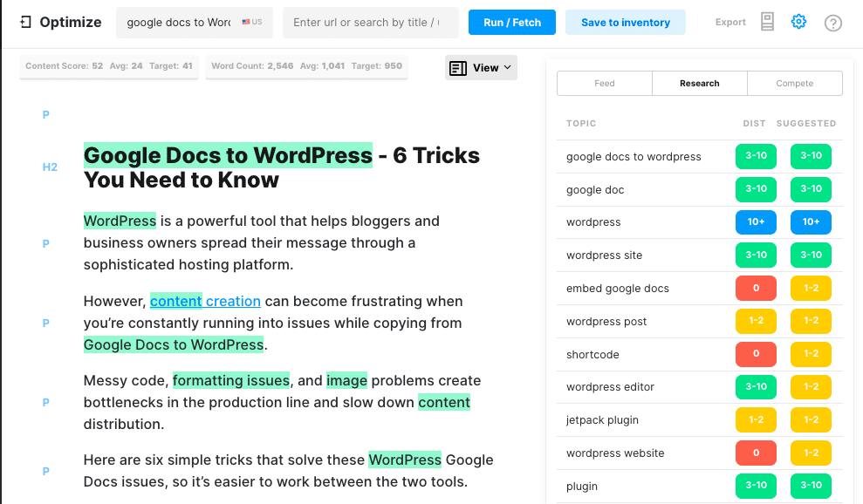This screenshot has height=504, width=863.
Task: Click the Word Count stats bar
Action: pyautogui.click(x=306, y=66)
